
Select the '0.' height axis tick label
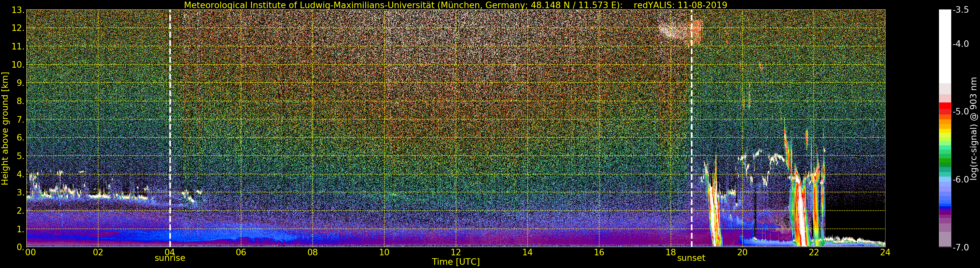[x=20, y=247]
